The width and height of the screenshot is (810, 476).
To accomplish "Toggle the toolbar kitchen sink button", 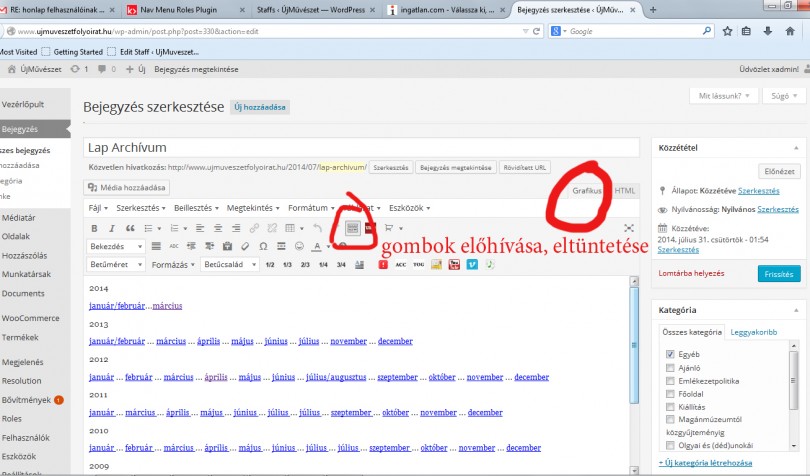I will click(x=351, y=228).
